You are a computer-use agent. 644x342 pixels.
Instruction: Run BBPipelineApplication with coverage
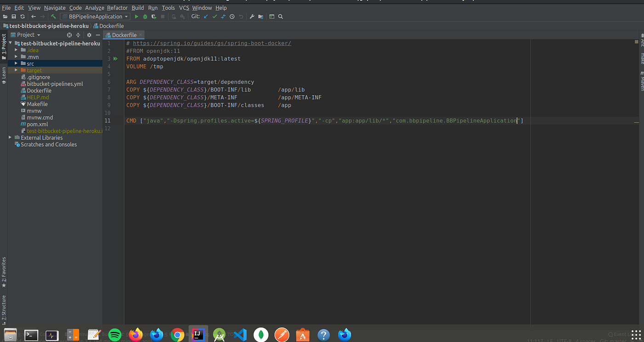click(x=154, y=16)
